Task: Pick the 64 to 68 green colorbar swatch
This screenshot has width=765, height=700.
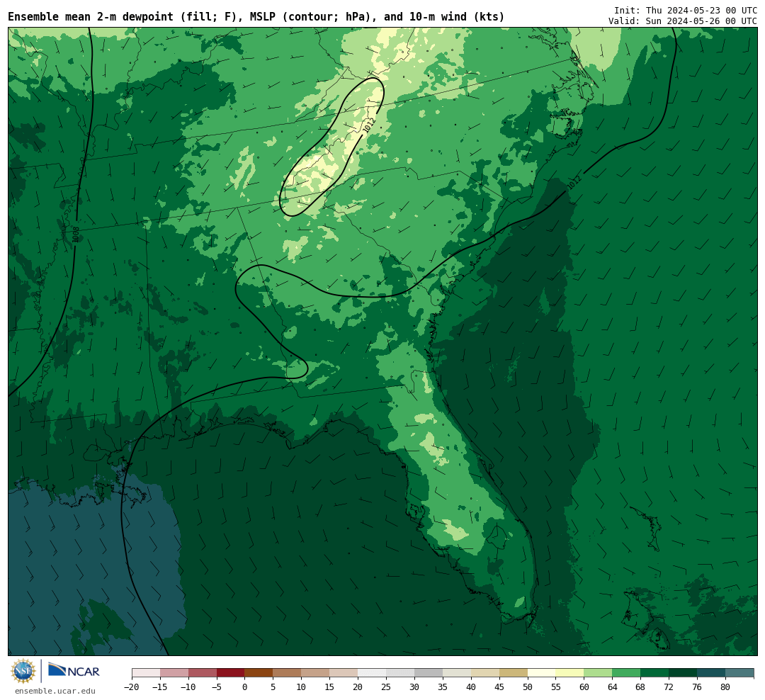Action: (626, 673)
